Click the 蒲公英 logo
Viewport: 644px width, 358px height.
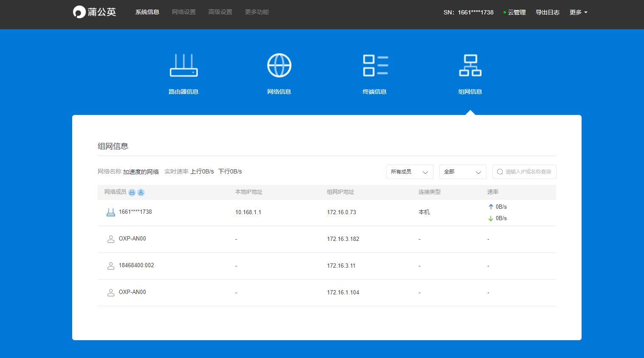(95, 12)
